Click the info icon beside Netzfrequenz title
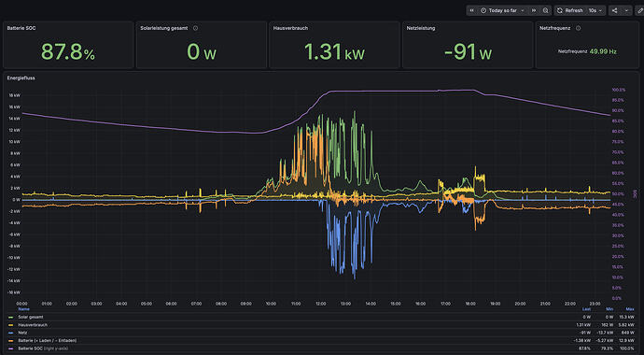Viewport: 644px width, 355px height. click(x=579, y=28)
